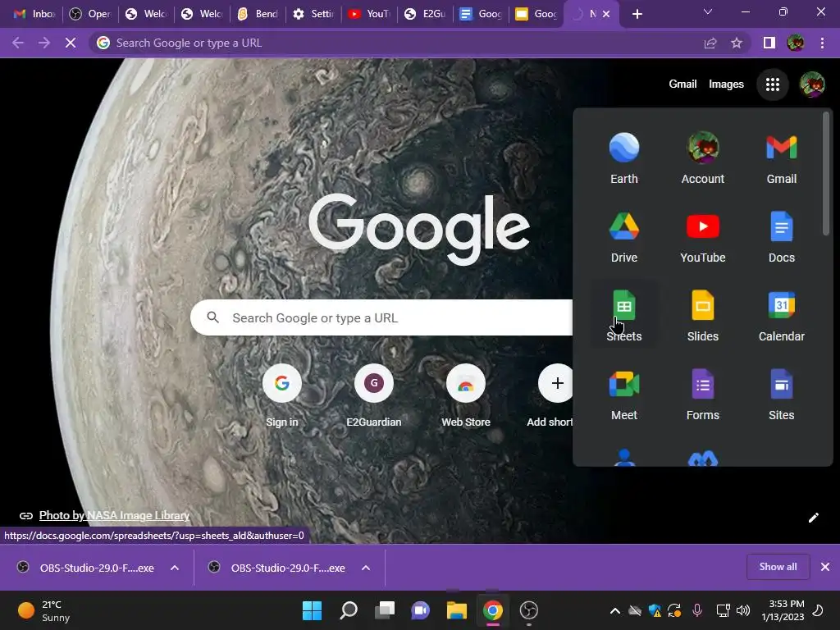Open Google Earth from apps panel
Screen dimensions: 840x630
[x=624, y=158]
